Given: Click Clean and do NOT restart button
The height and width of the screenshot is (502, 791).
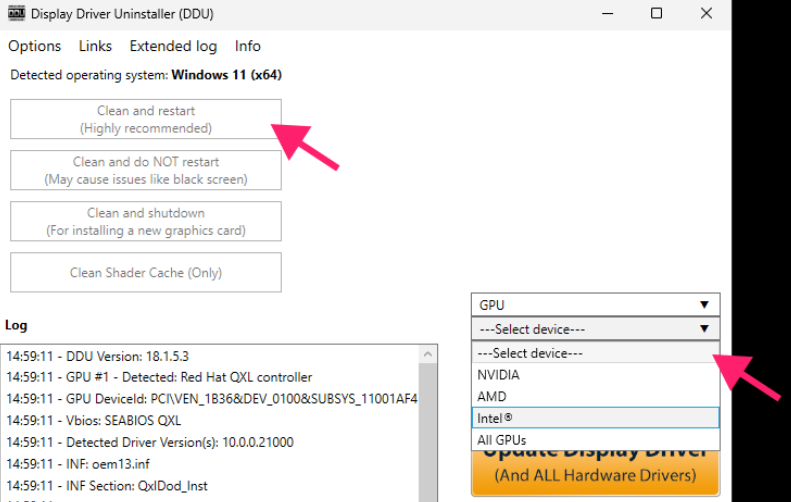Looking at the screenshot, I should [x=146, y=170].
